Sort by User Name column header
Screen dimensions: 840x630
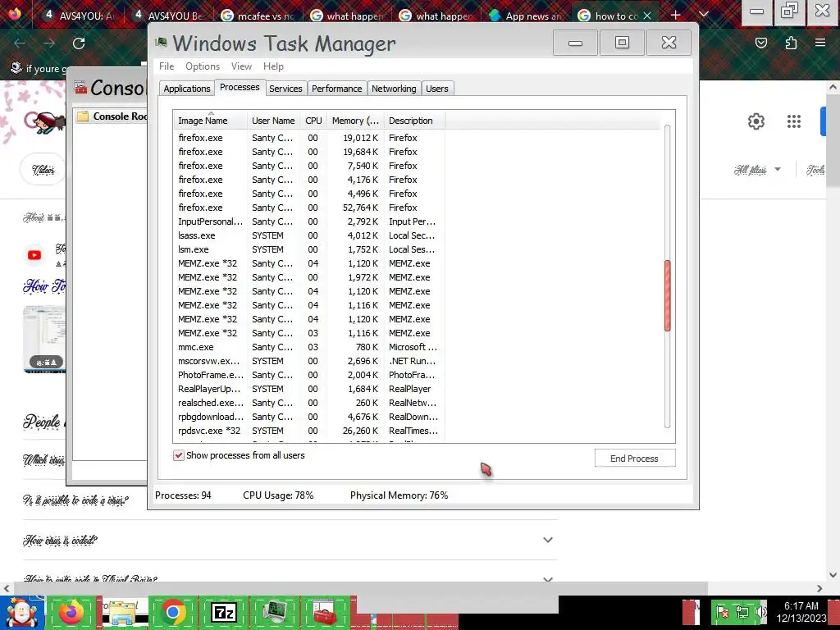[x=273, y=121]
